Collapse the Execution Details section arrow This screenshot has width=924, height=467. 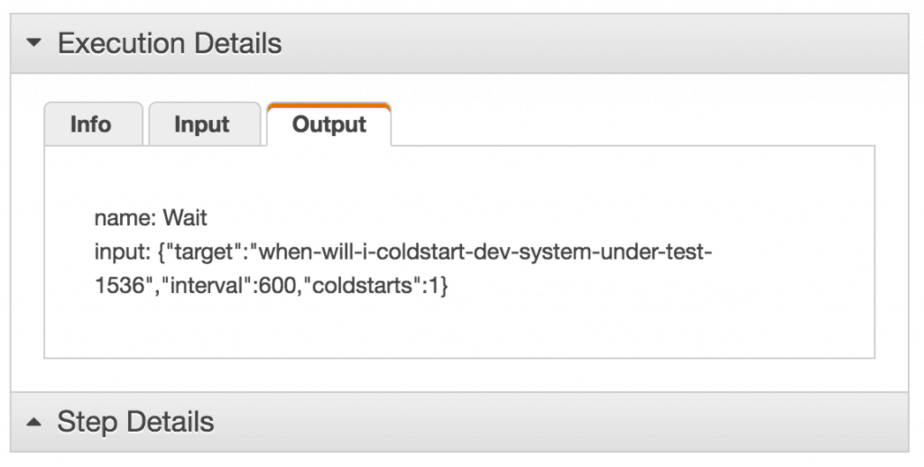35,44
